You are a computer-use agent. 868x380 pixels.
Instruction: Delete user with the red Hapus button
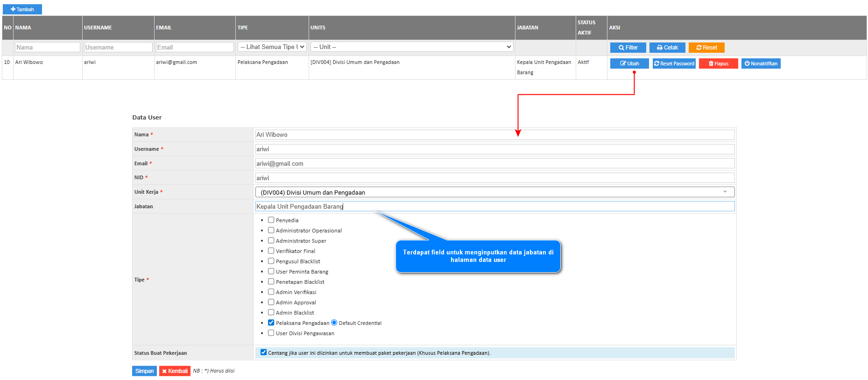pos(718,63)
